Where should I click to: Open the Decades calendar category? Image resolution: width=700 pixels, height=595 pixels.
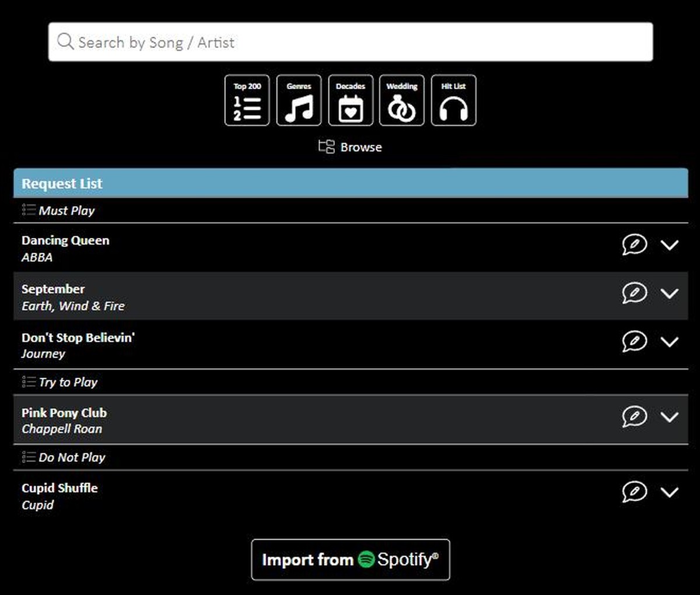tap(351, 100)
